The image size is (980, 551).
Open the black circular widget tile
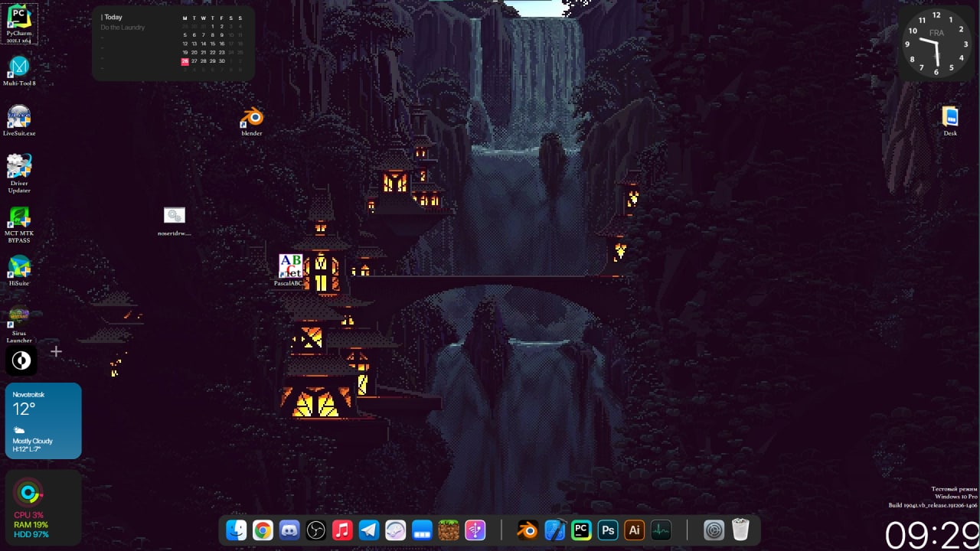point(21,360)
